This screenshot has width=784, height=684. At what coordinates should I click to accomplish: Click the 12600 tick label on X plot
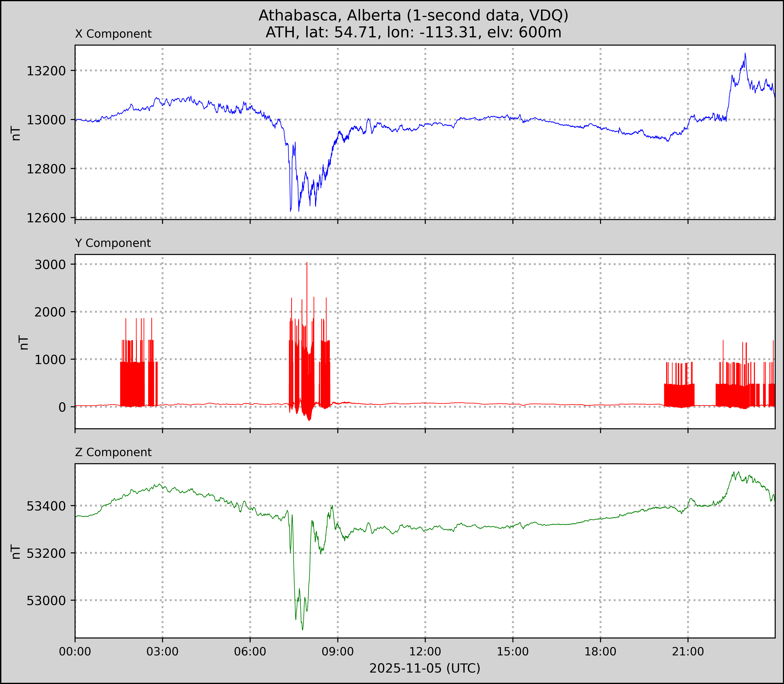coord(46,218)
